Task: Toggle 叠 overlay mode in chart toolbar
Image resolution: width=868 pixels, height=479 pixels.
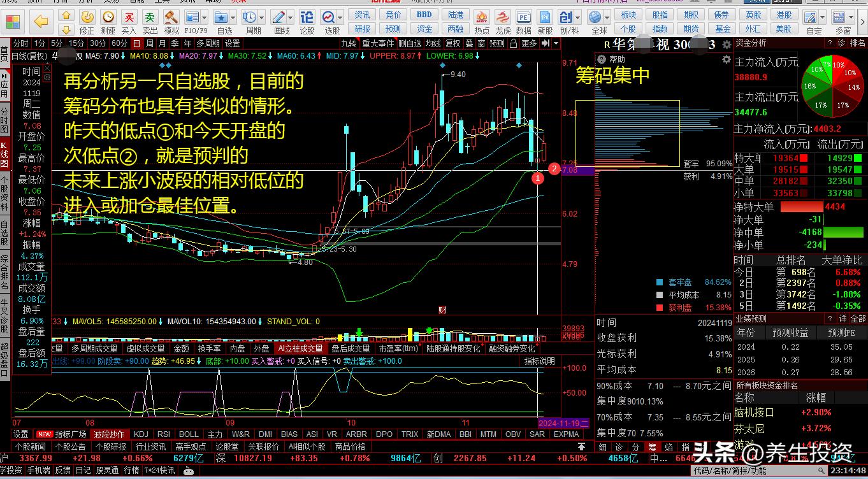Action: point(469,43)
